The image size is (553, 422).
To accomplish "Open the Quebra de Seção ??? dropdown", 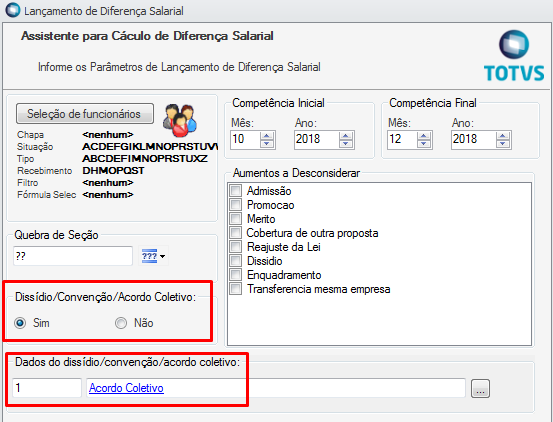I will tap(153, 256).
